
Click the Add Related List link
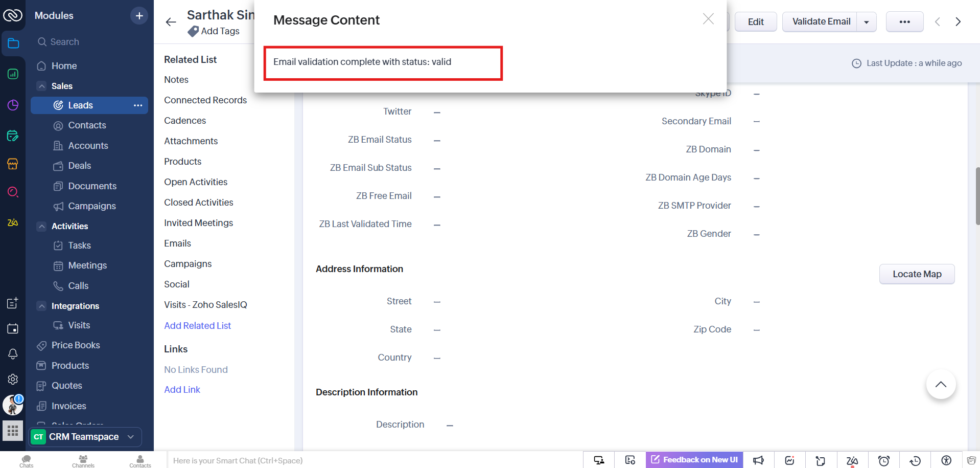(197, 326)
